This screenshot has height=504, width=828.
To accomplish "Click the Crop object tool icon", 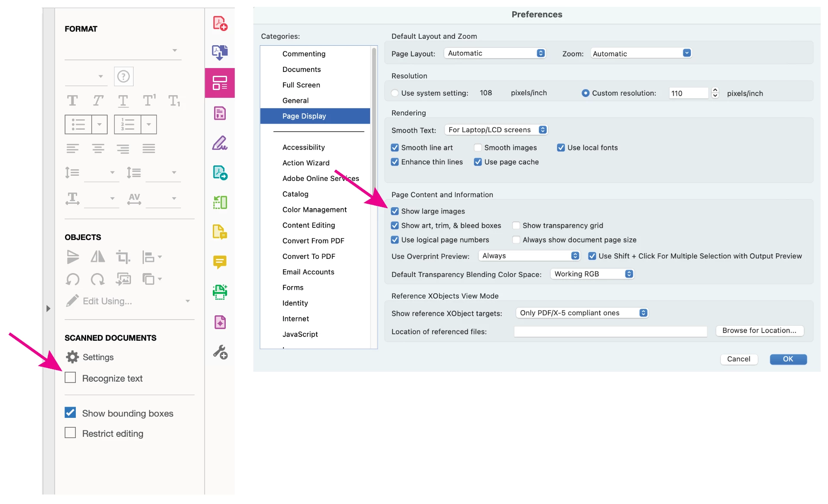I will [x=123, y=257].
